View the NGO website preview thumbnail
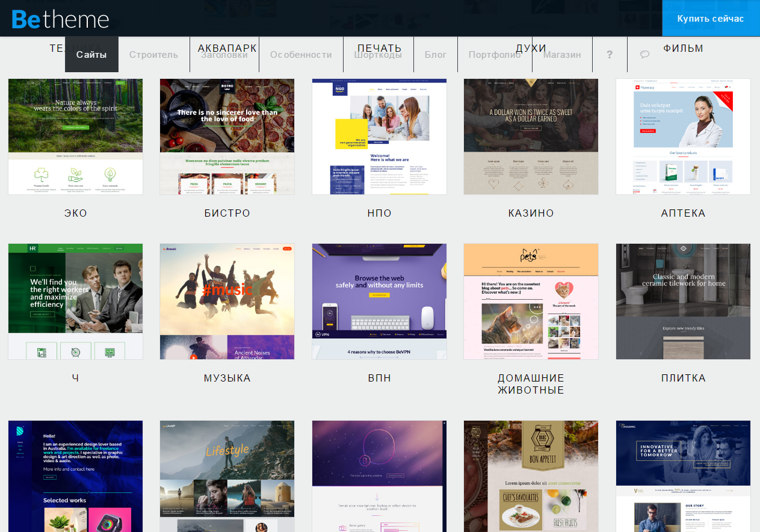 (x=380, y=137)
